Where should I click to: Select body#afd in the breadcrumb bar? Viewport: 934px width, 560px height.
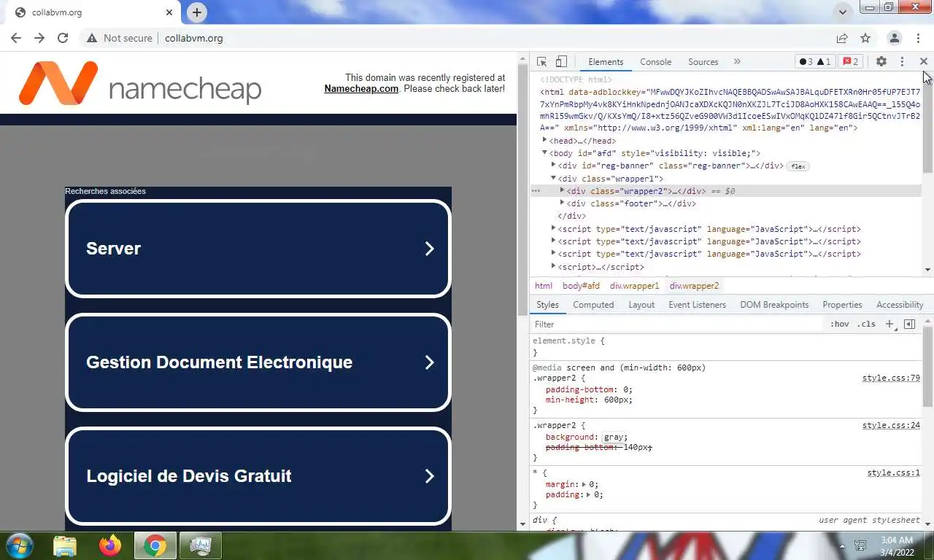(581, 286)
